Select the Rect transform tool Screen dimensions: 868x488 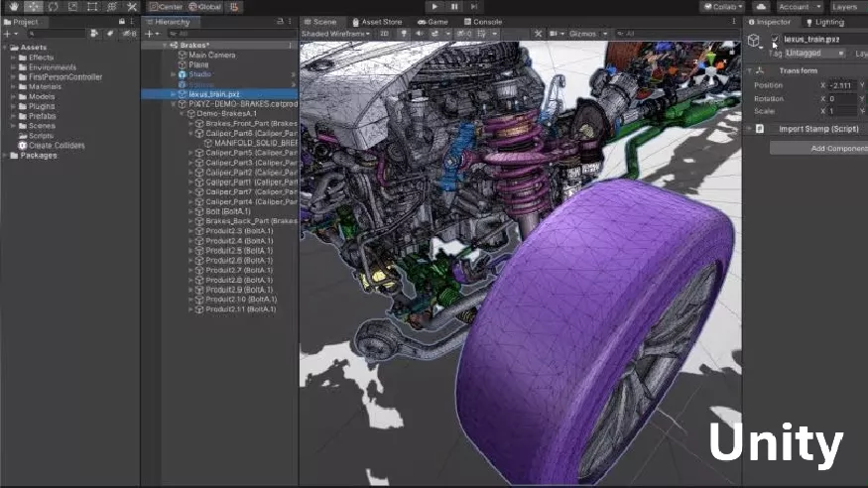pyautogui.click(x=92, y=7)
